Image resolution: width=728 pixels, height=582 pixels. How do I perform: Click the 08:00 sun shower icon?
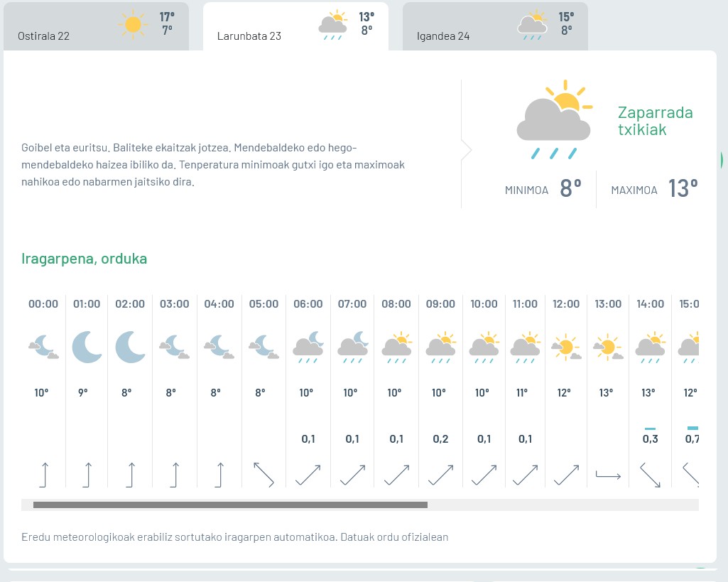tap(396, 347)
